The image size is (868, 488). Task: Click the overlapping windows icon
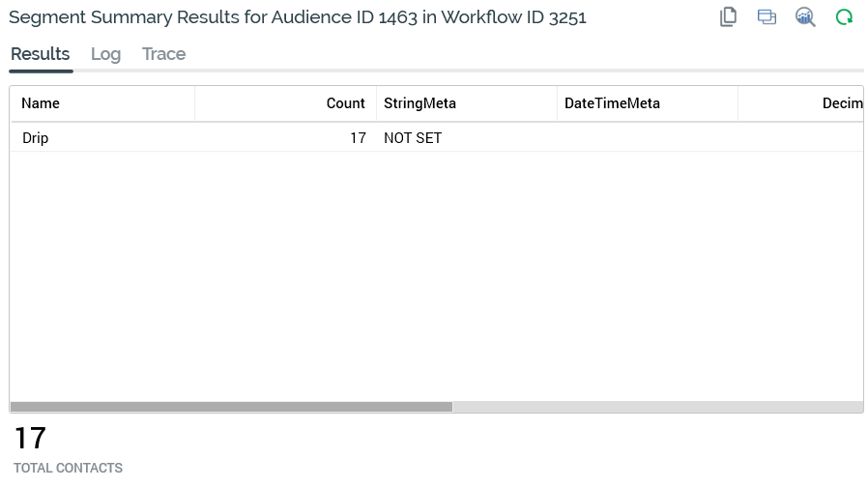767,17
